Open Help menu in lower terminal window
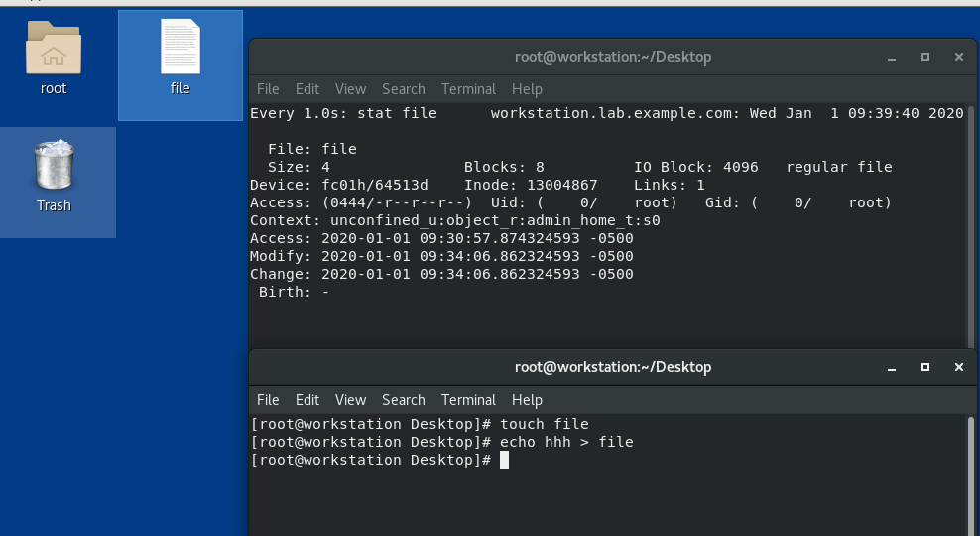This screenshot has width=980, height=536. point(527,400)
